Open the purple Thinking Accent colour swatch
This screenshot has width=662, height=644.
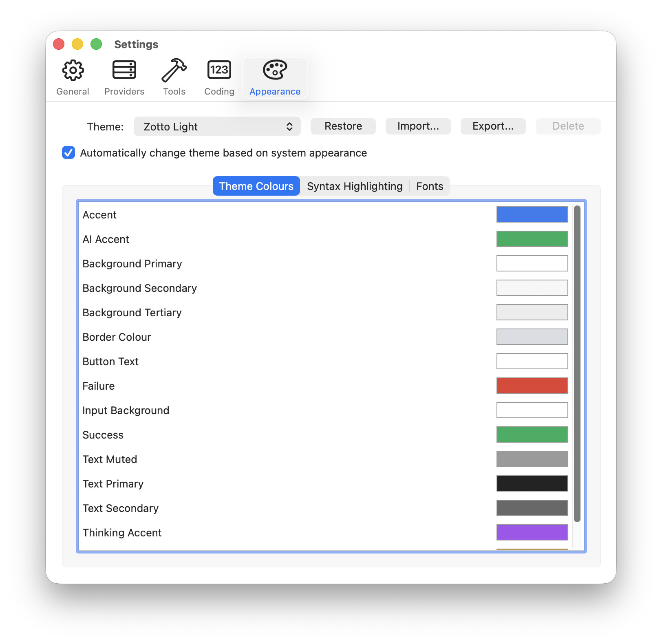click(x=532, y=532)
